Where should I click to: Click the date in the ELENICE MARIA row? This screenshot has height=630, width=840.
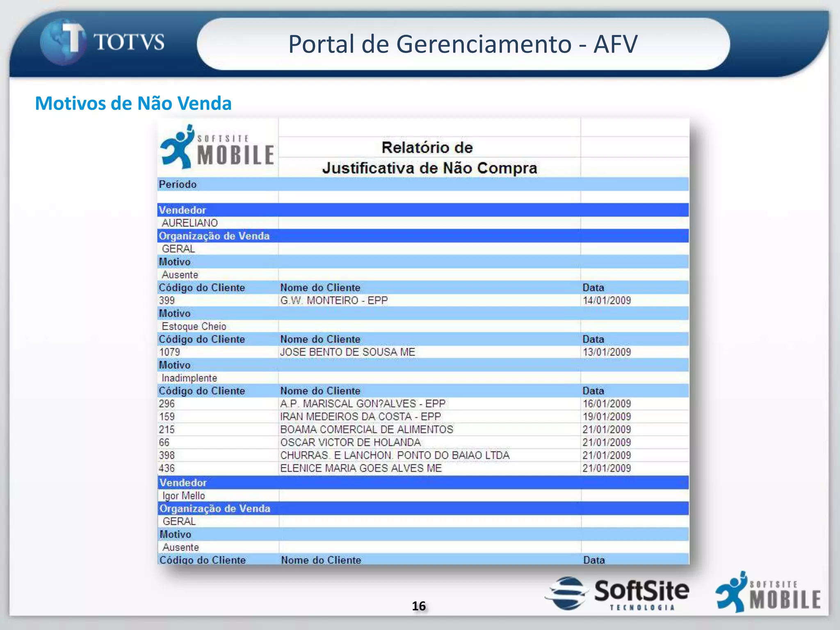tap(607, 468)
